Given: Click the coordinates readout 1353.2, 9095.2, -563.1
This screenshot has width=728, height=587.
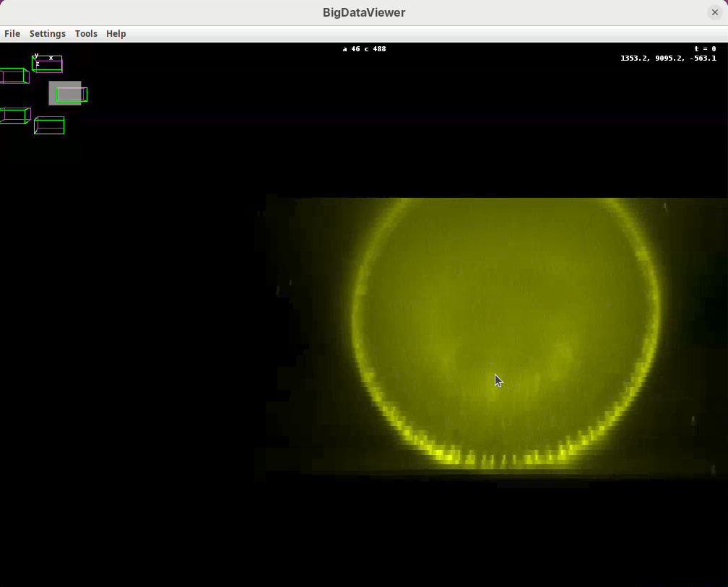Looking at the screenshot, I should click(668, 58).
